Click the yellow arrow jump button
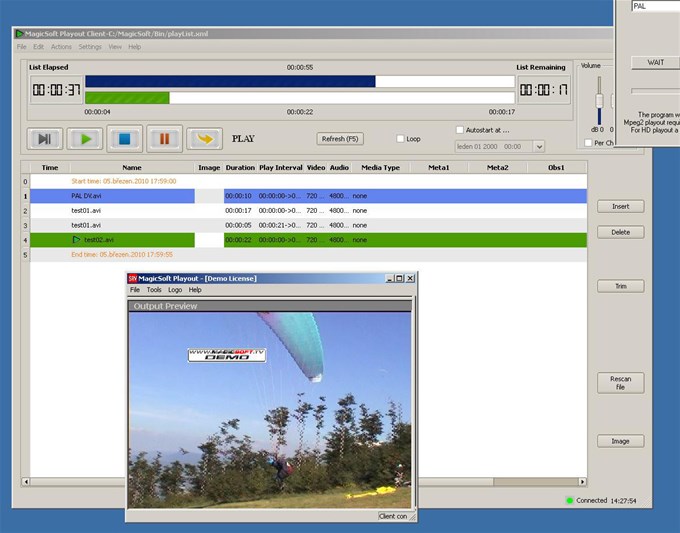The image size is (680, 533). (204, 139)
